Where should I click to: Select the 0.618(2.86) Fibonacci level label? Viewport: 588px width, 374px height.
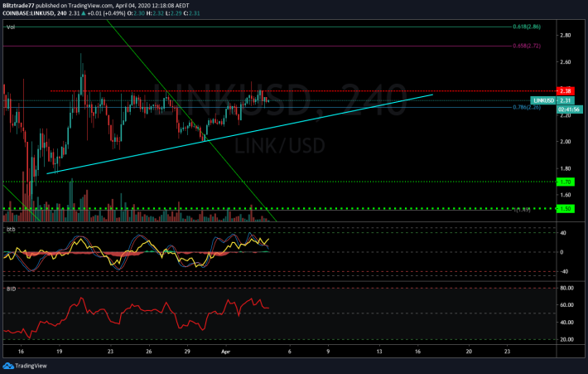(526, 27)
